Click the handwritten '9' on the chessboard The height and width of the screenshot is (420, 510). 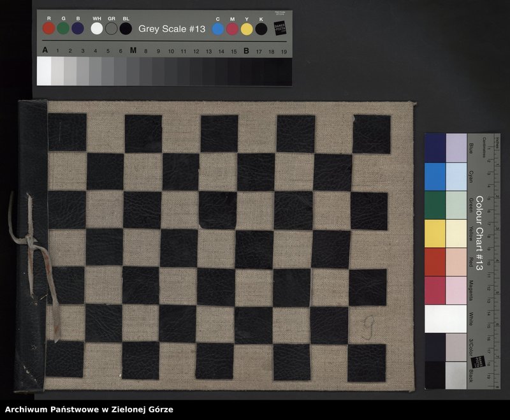[x=368, y=328]
